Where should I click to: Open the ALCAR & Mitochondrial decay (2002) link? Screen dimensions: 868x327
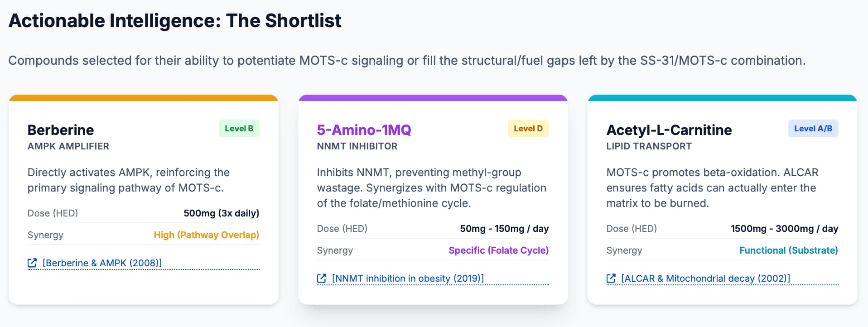tap(705, 279)
